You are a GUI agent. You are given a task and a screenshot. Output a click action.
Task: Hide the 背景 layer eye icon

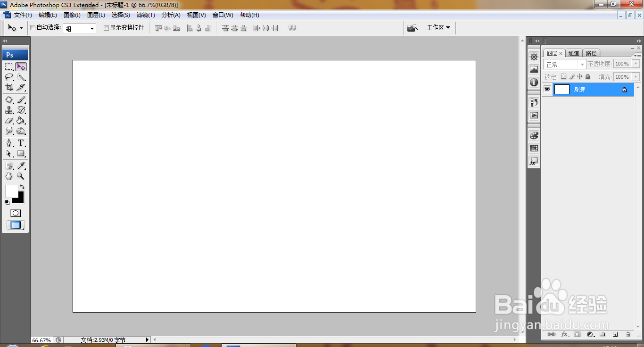547,89
